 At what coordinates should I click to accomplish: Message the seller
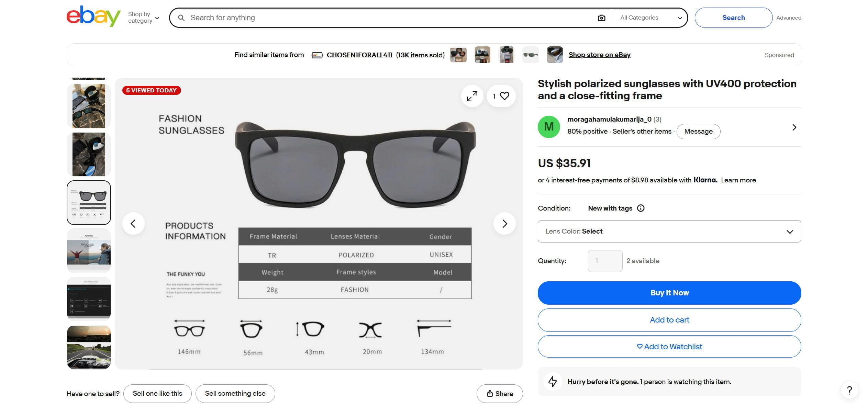tap(698, 132)
